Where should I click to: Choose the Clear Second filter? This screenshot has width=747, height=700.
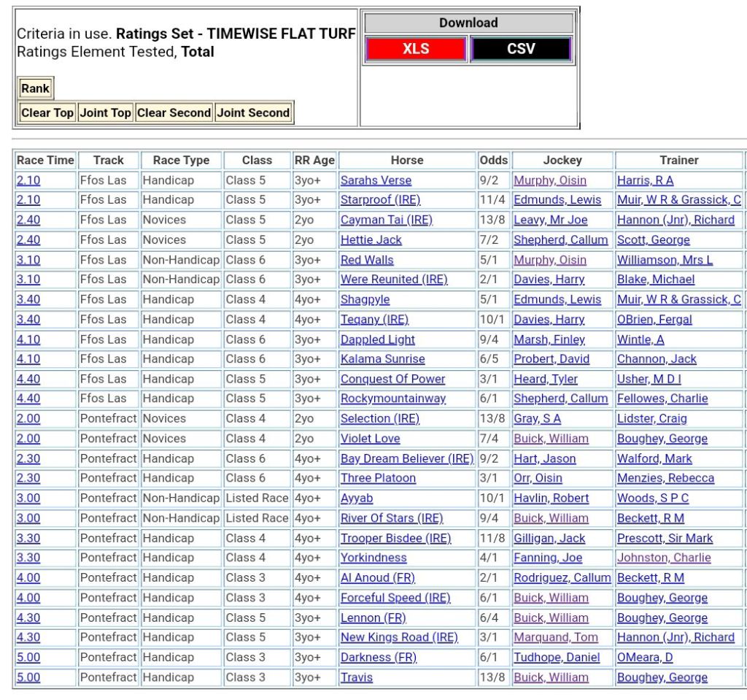pyautogui.click(x=174, y=113)
